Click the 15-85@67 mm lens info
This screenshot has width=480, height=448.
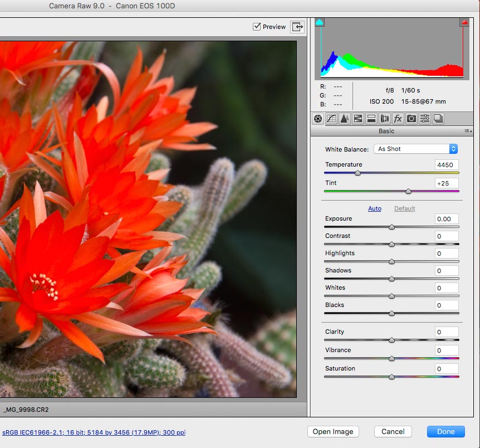[x=423, y=101]
